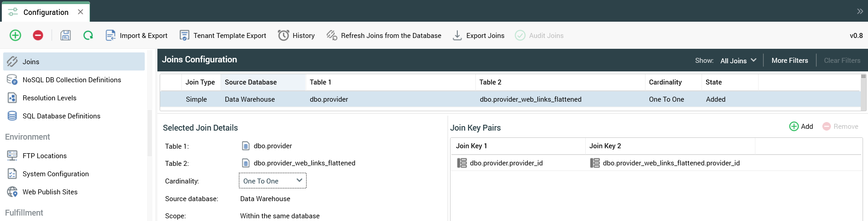Click More Filters button
Image resolution: width=868 pixels, height=221 pixels.
pyautogui.click(x=789, y=61)
